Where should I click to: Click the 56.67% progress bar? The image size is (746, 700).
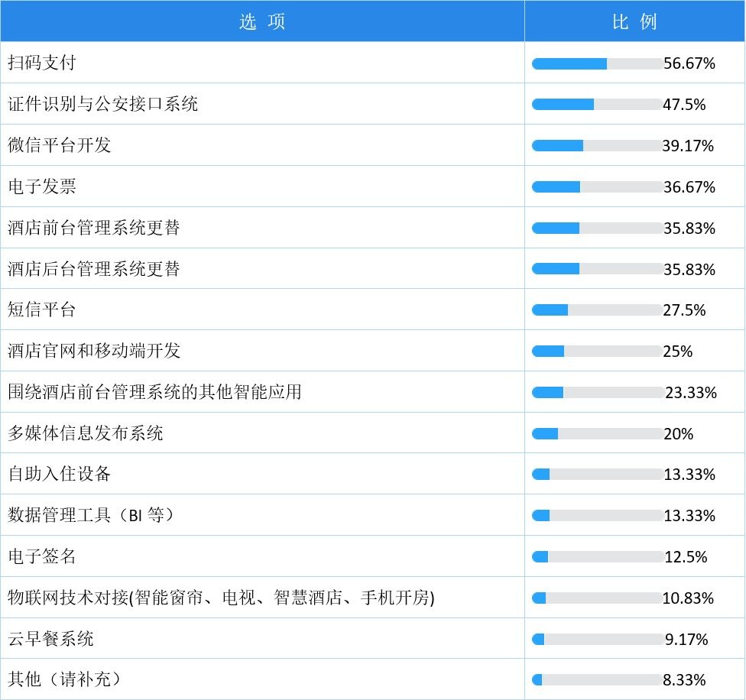598,63
